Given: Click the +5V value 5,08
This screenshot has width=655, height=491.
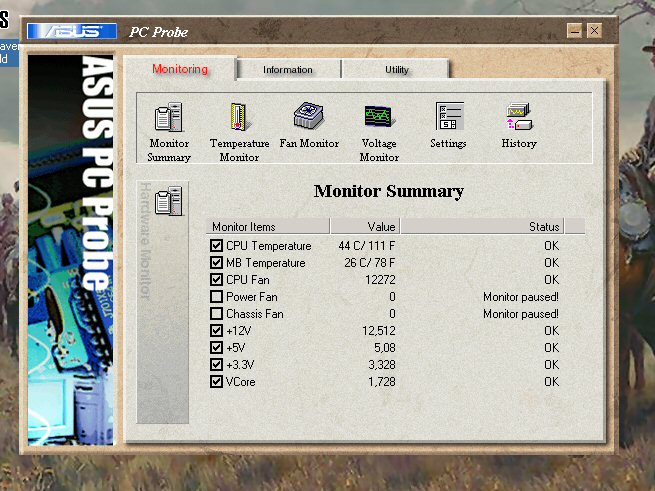Looking at the screenshot, I should (385, 348).
